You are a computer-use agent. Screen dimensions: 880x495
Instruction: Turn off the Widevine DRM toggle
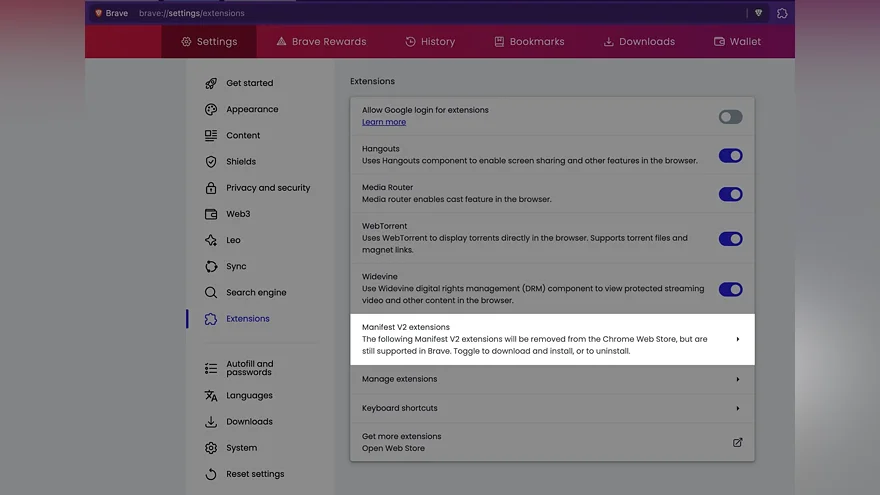click(731, 289)
